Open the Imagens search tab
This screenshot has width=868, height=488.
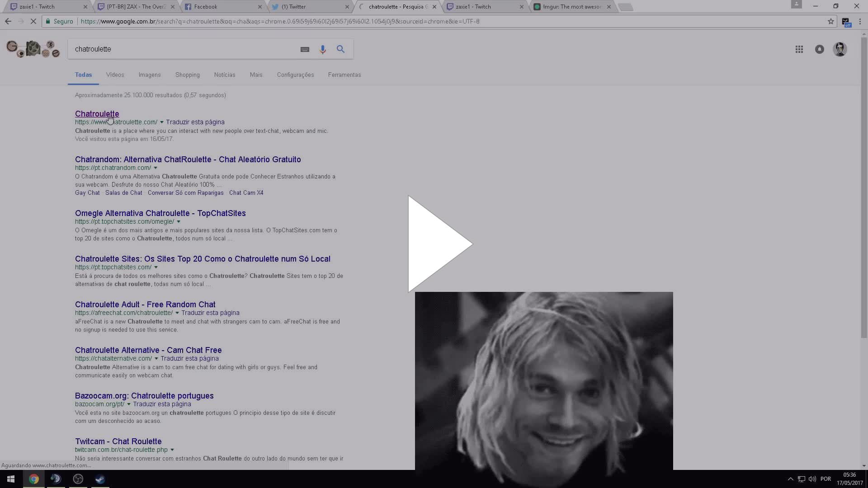[150, 75]
